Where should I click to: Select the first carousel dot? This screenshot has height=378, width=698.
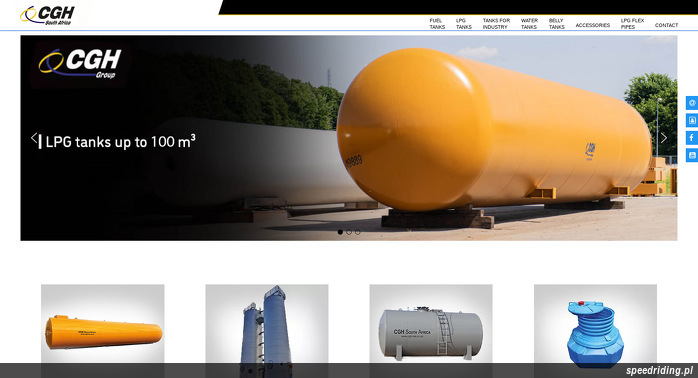click(x=340, y=232)
